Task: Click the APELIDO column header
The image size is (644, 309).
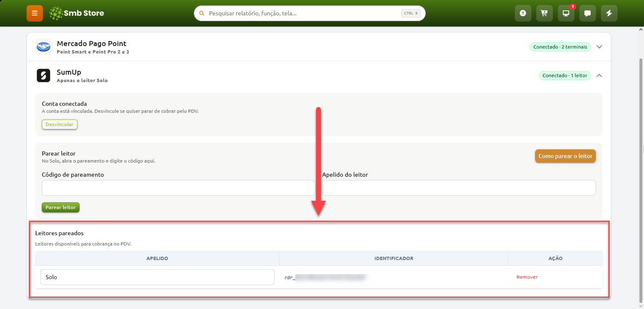Action: (x=157, y=258)
